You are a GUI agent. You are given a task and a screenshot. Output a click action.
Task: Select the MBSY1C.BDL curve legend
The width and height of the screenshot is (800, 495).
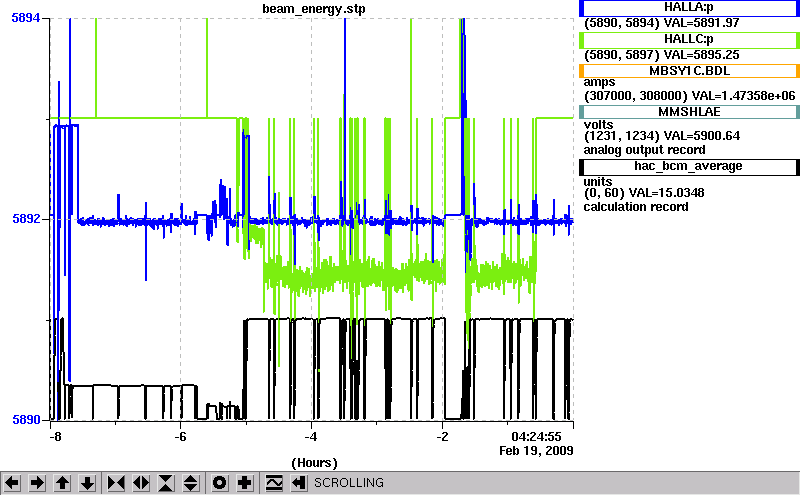(689, 71)
